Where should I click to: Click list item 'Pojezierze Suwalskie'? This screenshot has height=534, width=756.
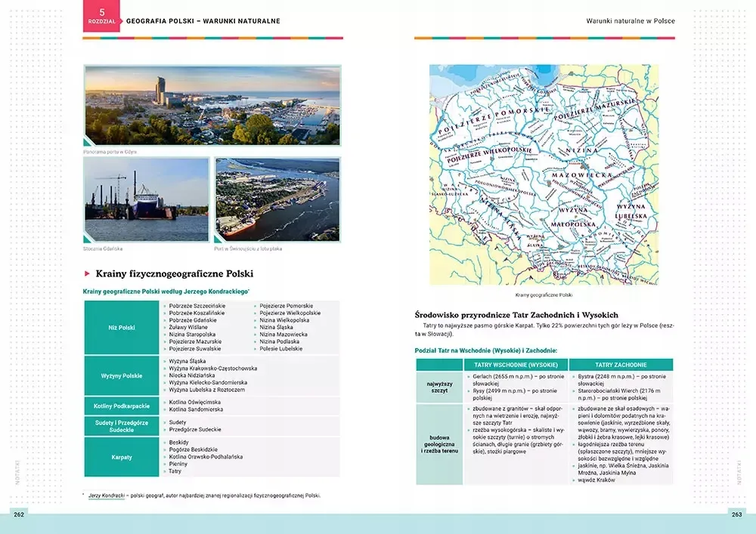point(195,349)
